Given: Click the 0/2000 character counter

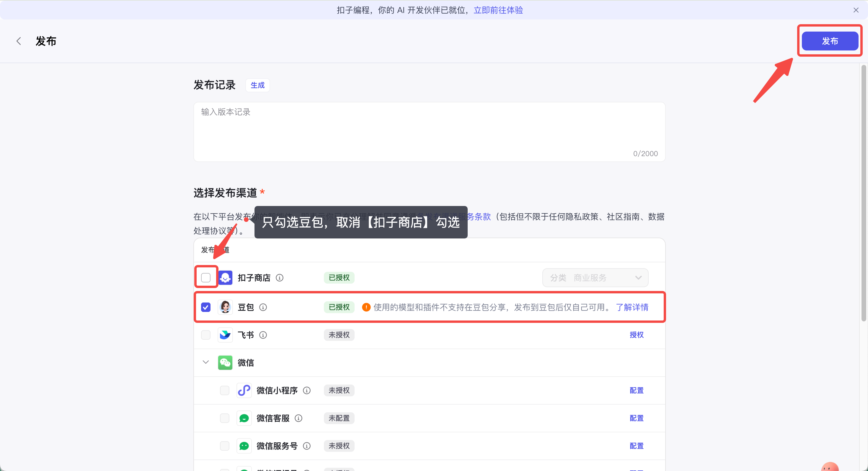Looking at the screenshot, I should 645,154.
